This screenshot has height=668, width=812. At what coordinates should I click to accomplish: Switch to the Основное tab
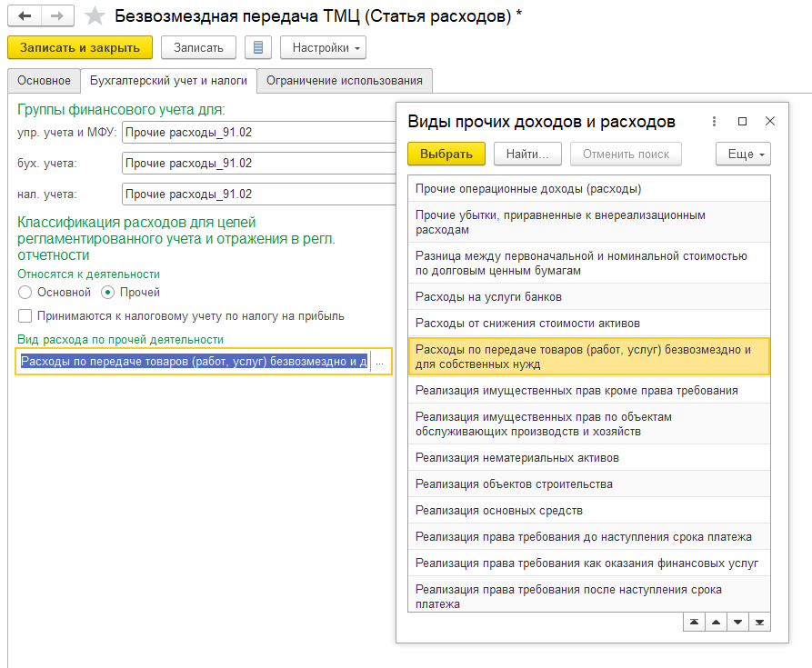[x=44, y=81]
